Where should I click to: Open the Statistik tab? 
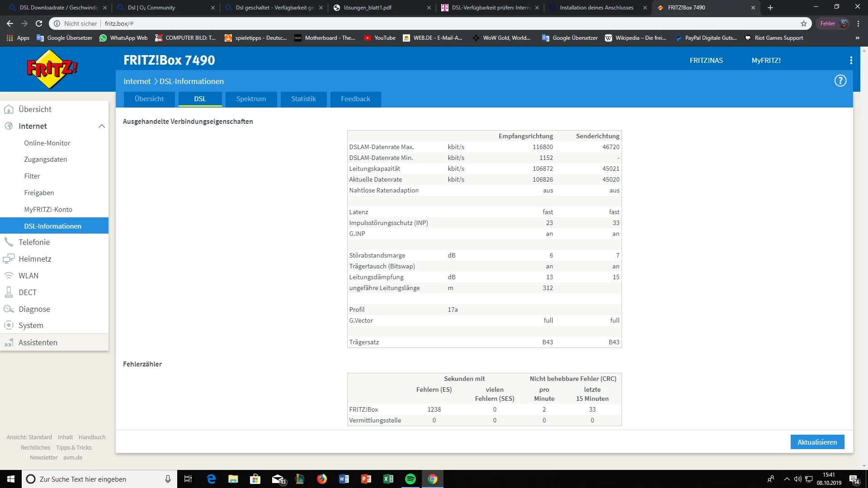(x=303, y=99)
